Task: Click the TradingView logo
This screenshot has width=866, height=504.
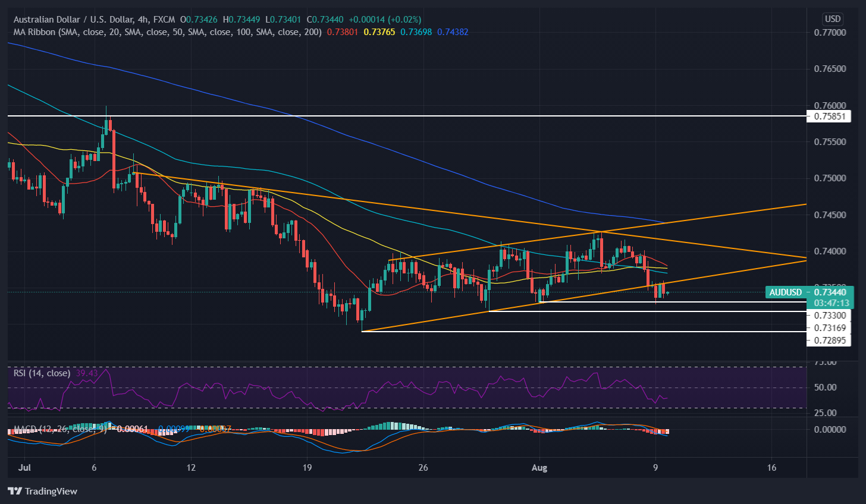Action: (x=42, y=491)
